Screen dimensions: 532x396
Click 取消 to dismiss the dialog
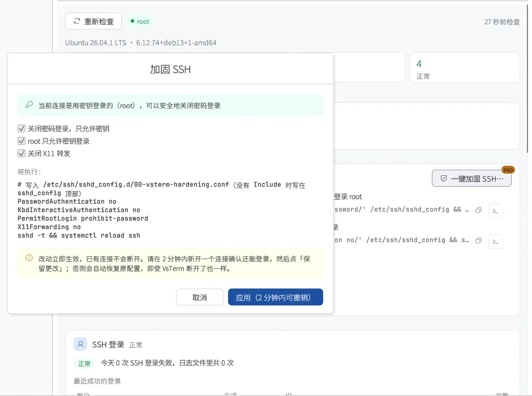click(x=199, y=298)
